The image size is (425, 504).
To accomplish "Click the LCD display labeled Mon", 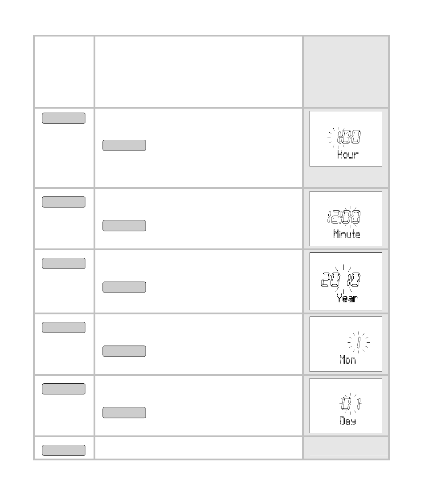I will click(x=346, y=344).
